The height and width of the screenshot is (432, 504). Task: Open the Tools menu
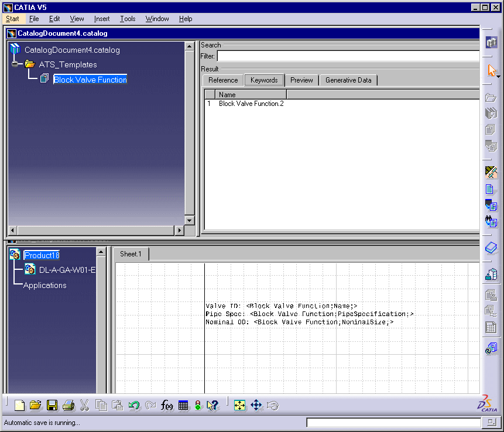pos(128,19)
